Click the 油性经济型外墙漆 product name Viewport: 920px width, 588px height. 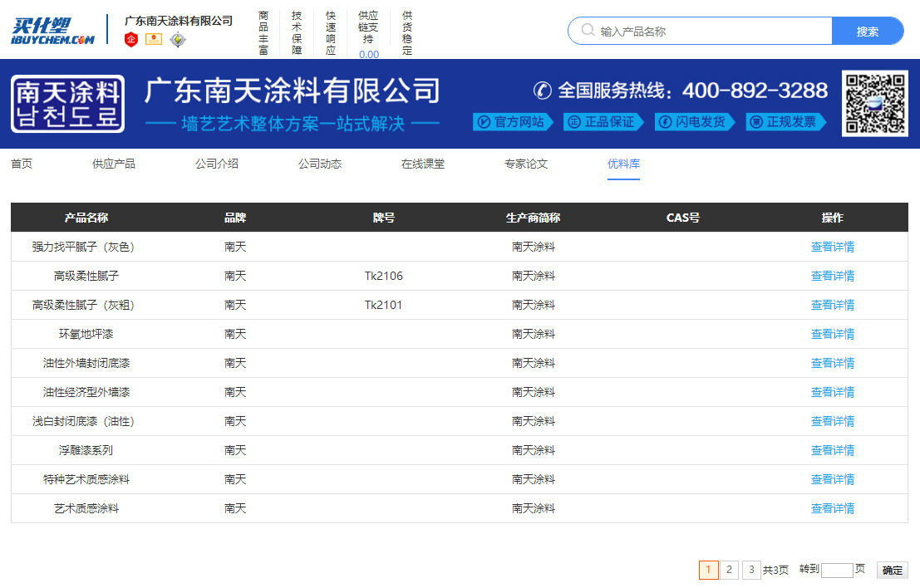coord(86,392)
